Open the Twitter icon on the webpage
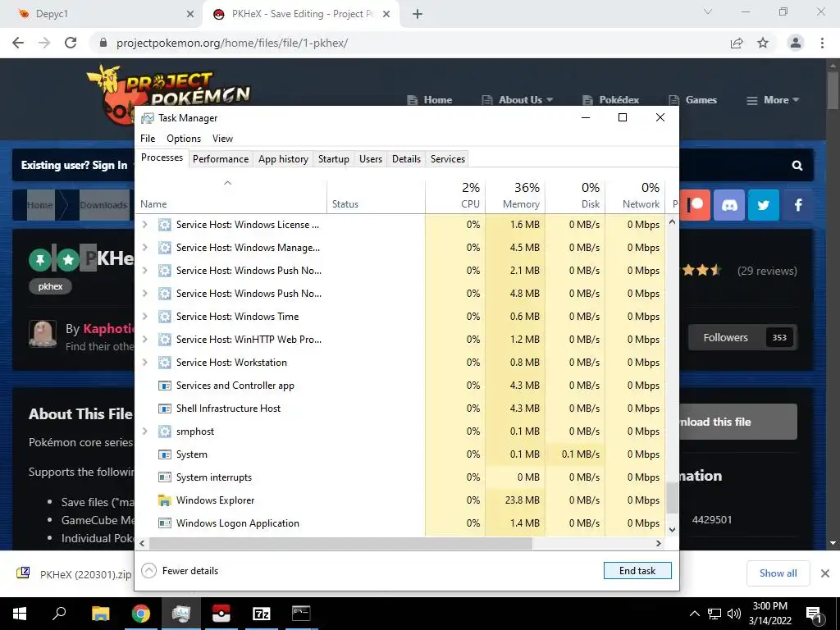Image resolution: width=840 pixels, height=630 pixels. [x=764, y=204]
